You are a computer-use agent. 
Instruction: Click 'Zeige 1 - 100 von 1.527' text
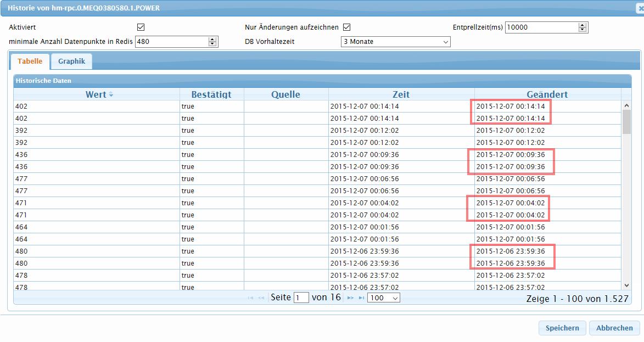coord(578,299)
